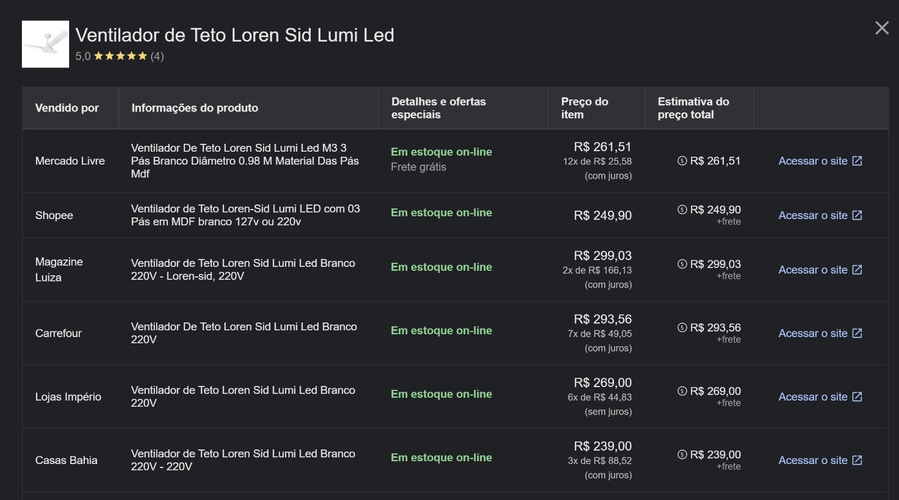The width and height of the screenshot is (899, 500).
Task: Click the 'Preço do item' column header
Action: pos(584,108)
